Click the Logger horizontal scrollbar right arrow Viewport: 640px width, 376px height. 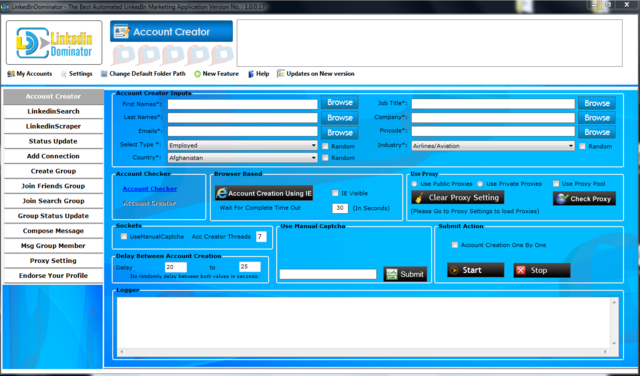click(605, 352)
